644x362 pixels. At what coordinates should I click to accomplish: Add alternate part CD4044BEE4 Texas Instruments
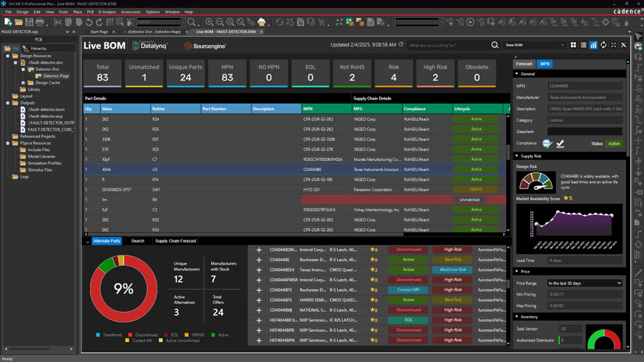tap(259, 270)
